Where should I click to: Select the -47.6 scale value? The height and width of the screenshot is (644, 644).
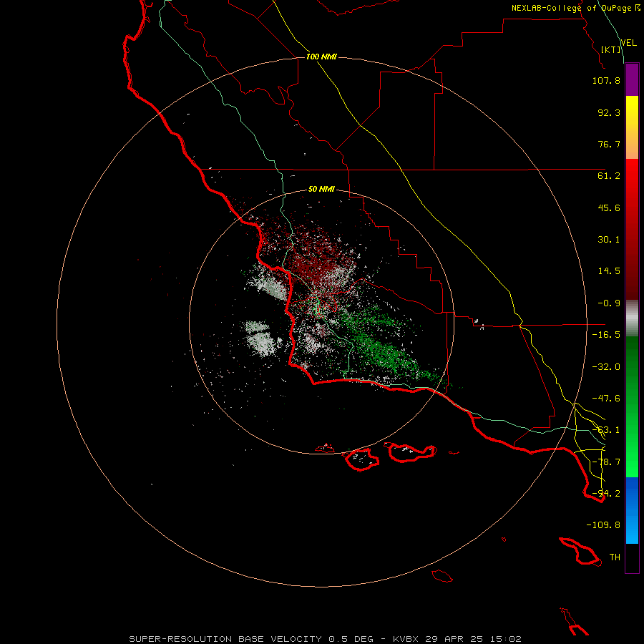[x=606, y=399]
